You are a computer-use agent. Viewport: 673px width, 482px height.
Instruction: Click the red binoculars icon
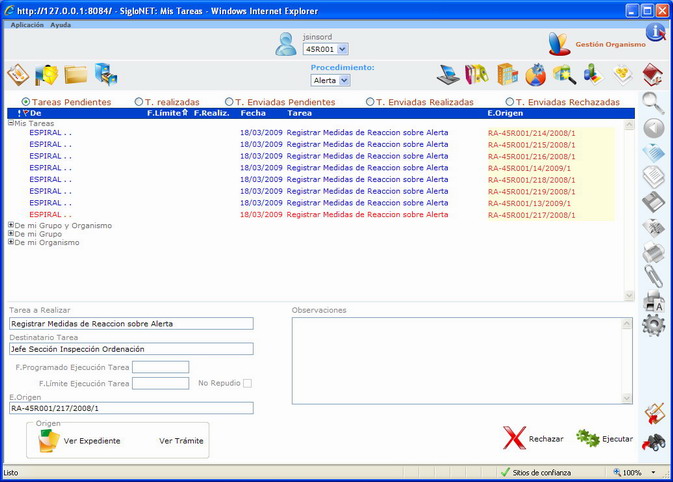[653, 440]
